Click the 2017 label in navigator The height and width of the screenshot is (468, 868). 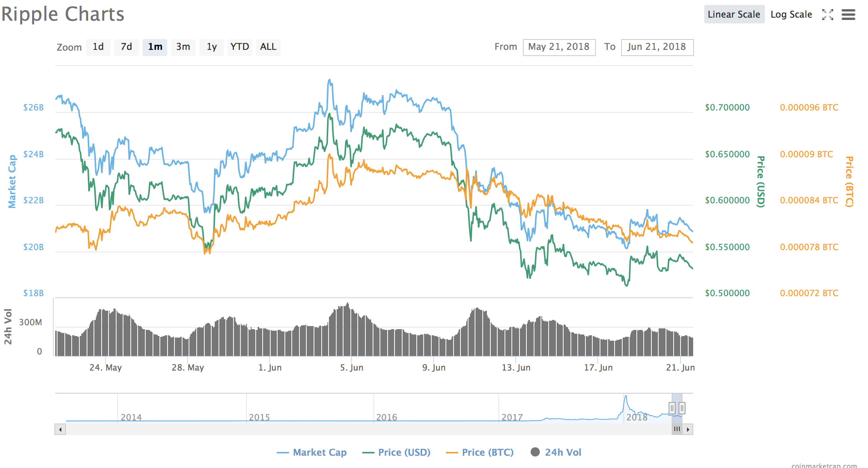512,417
